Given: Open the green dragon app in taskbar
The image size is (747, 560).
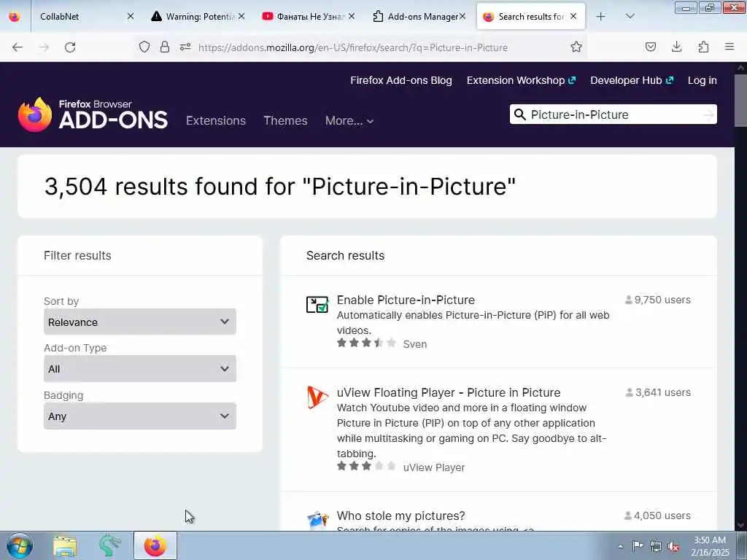Looking at the screenshot, I should (x=110, y=545).
